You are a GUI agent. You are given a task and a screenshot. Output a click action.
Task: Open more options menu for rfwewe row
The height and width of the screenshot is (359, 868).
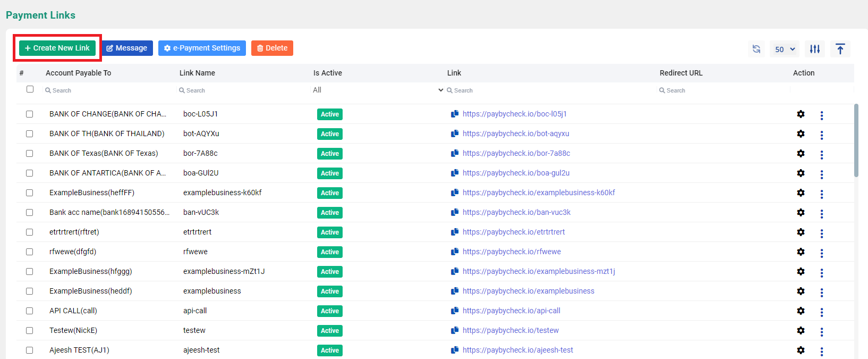(822, 253)
